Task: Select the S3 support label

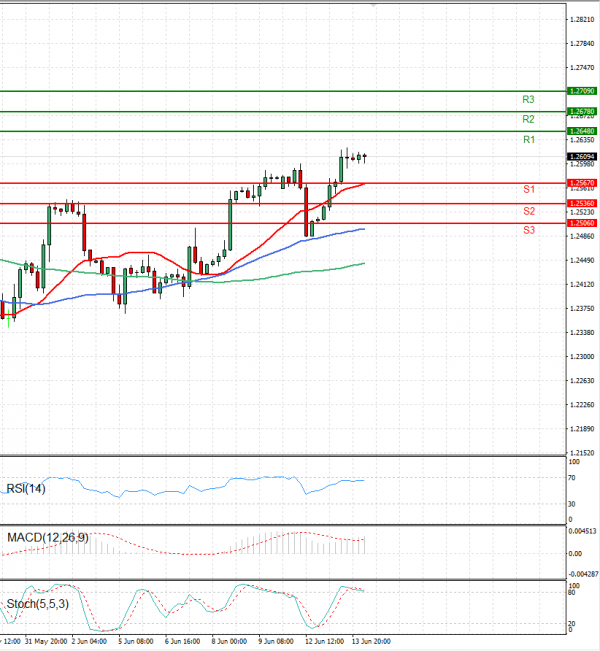Action: [x=529, y=230]
